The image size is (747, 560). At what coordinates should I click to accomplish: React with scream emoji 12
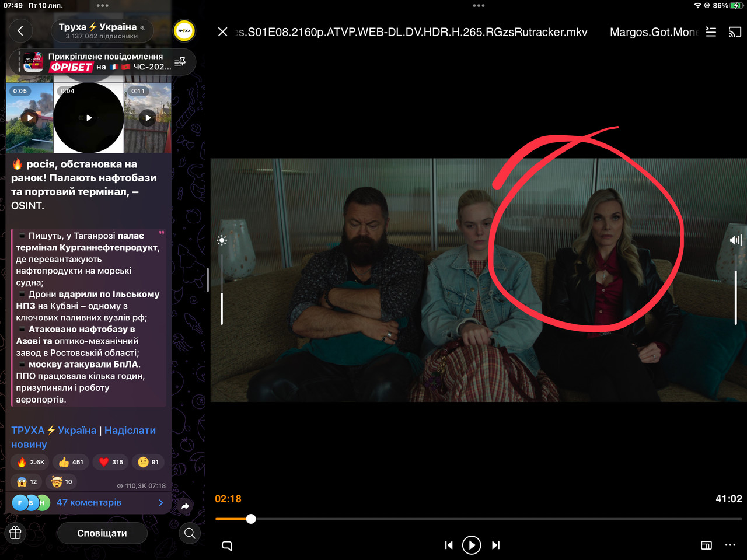pyautogui.click(x=27, y=482)
